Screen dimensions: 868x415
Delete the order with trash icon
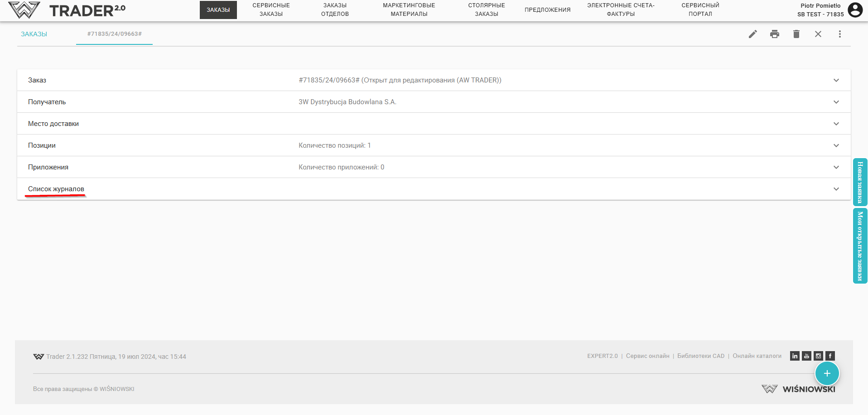pyautogui.click(x=796, y=34)
